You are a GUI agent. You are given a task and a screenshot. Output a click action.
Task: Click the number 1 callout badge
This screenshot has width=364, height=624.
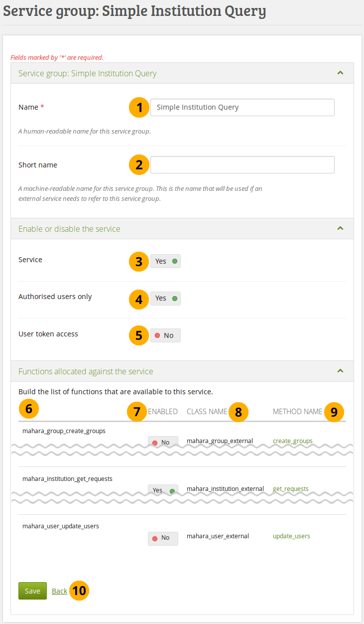139,107
